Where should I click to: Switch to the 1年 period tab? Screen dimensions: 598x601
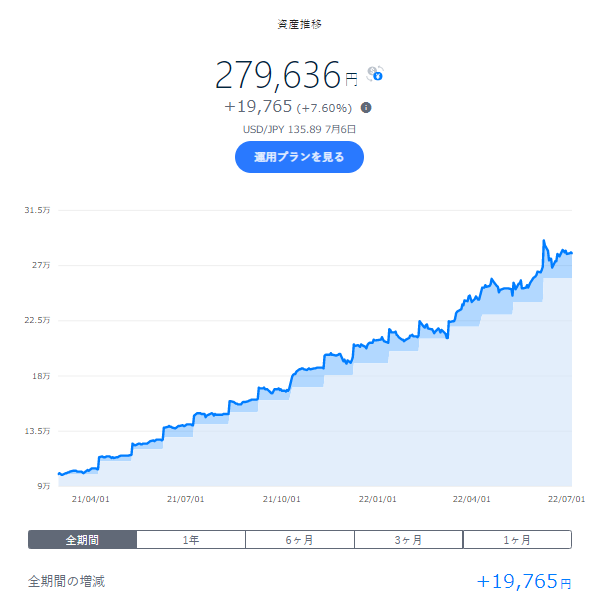191,540
